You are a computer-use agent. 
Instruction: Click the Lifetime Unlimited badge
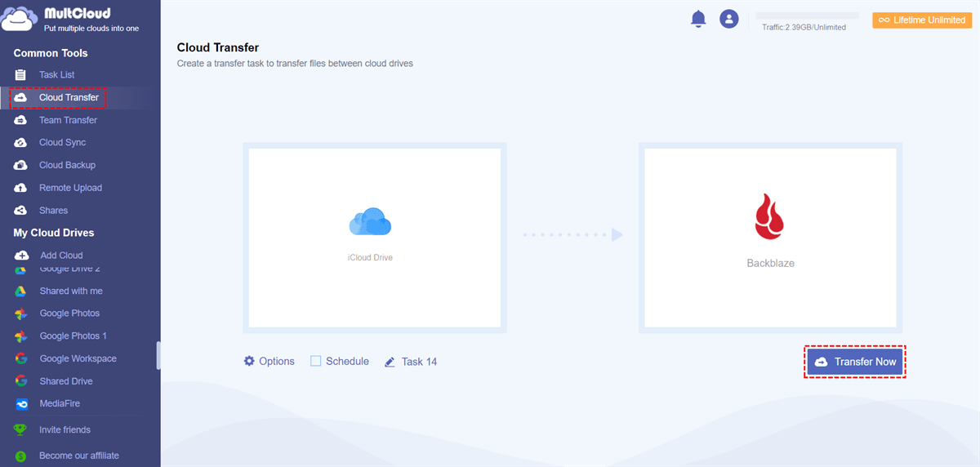tap(922, 20)
